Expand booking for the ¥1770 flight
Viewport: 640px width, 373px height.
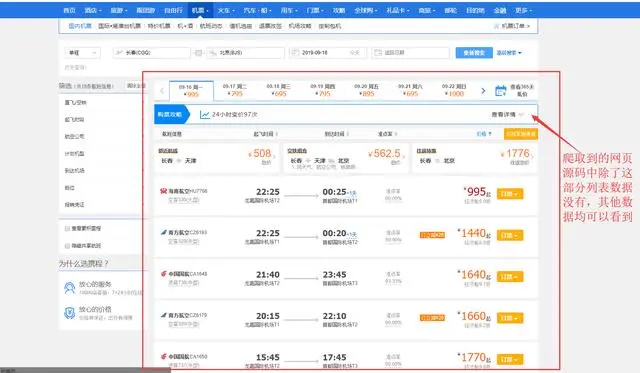510,360
